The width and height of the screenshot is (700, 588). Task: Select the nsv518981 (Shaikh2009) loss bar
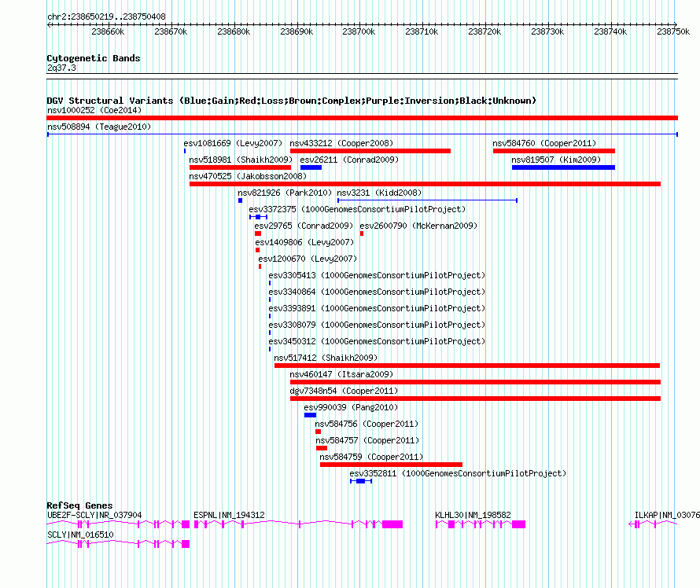[x=240, y=167]
